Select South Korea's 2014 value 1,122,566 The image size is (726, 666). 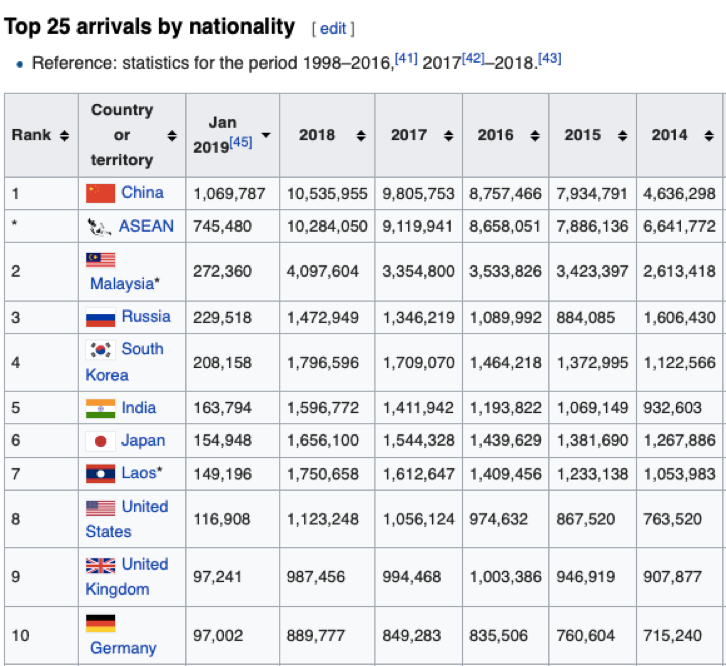pos(680,363)
